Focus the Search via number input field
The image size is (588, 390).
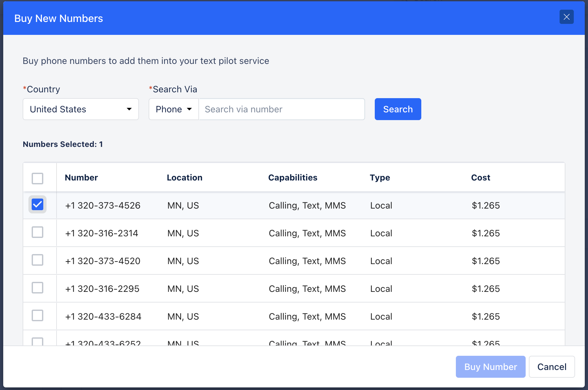click(282, 109)
